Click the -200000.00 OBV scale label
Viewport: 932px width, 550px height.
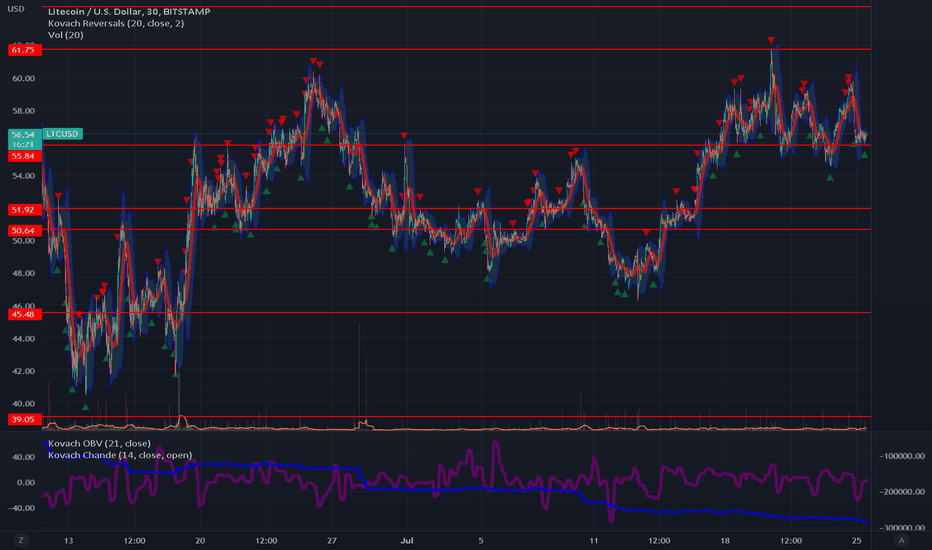(902, 492)
